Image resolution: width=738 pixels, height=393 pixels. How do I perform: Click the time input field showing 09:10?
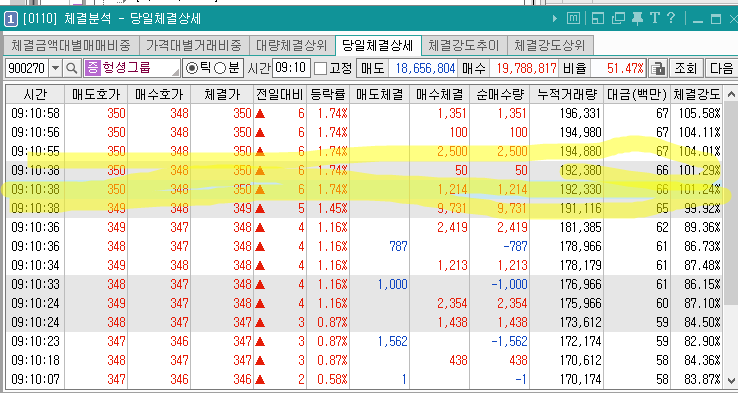[x=291, y=69]
